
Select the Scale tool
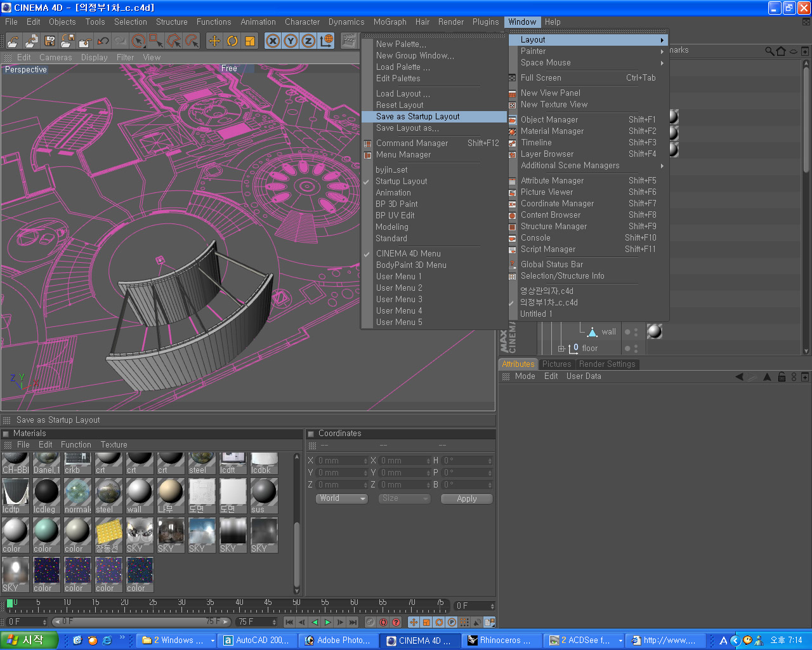click(x=250, y=41)
